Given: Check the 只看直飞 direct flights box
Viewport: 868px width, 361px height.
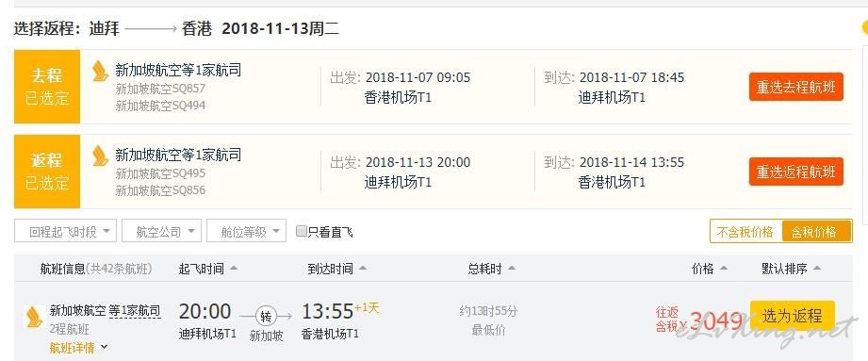Looking at the screenshot, I should 302,232.
